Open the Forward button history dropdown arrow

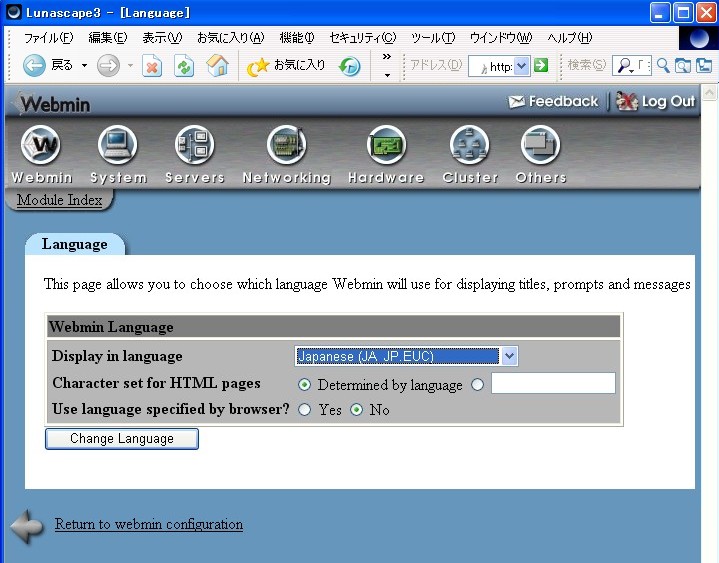click(x=130, y=66)
